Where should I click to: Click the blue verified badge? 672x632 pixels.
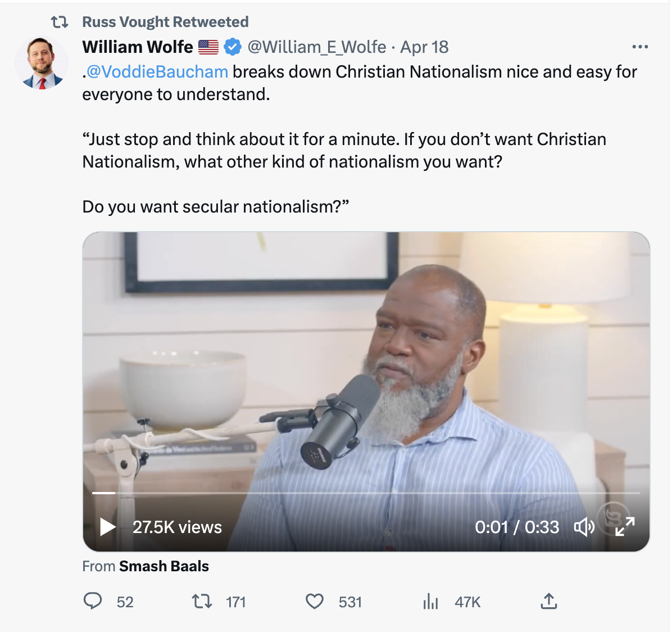233,47
